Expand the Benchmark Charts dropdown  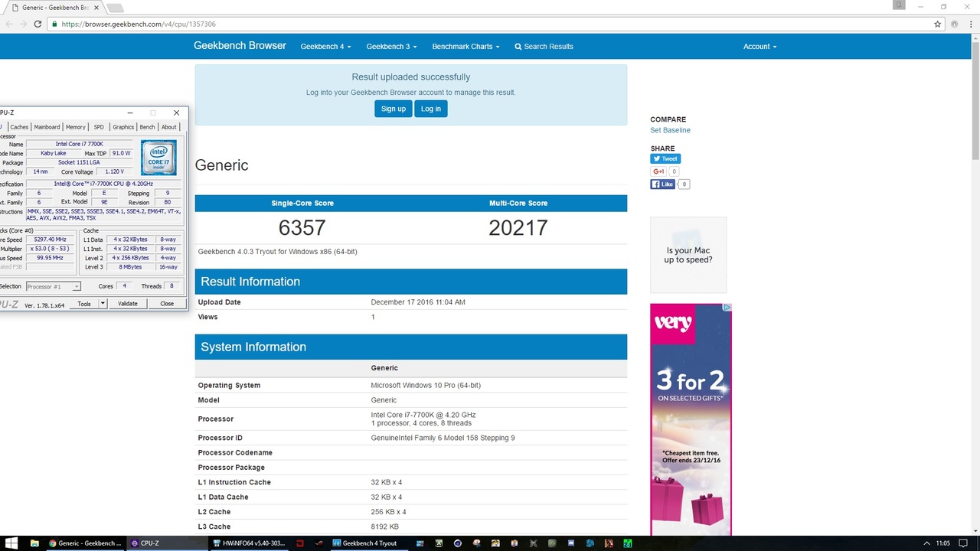click(465, 47)
